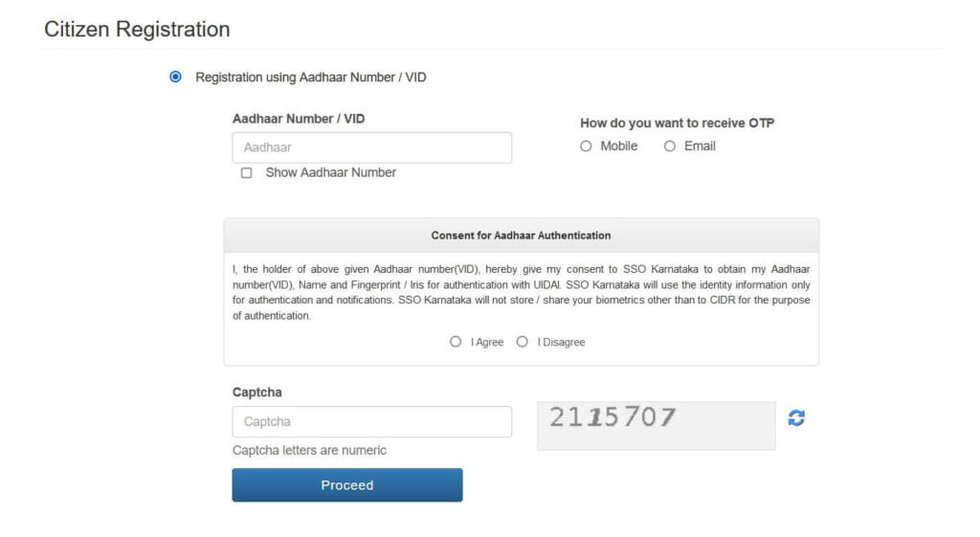Click the Citizen Registration page heading

click(x=137, y=30)
